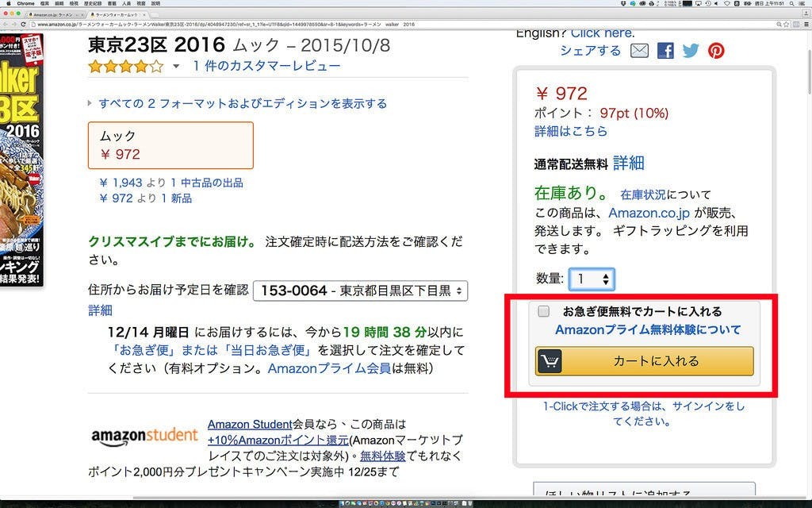Open Amazonプライム無料体験について link

648,329
